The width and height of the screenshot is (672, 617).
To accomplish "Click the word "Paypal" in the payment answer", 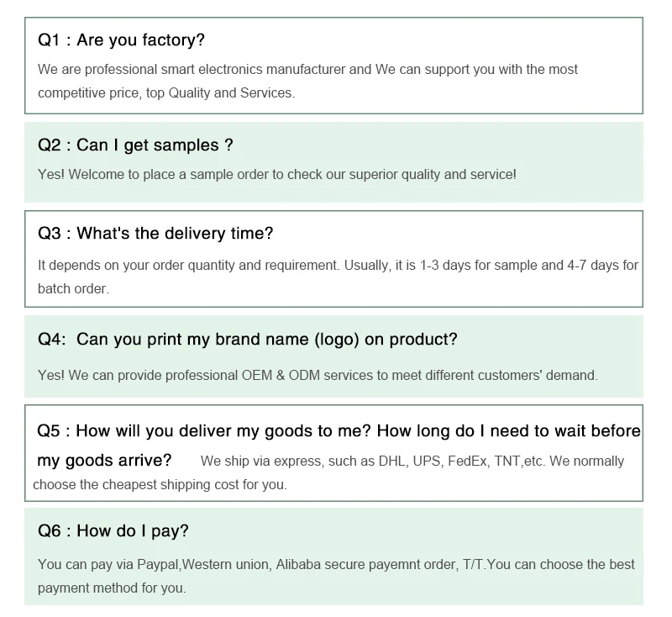I will click(x=159, y=565).
